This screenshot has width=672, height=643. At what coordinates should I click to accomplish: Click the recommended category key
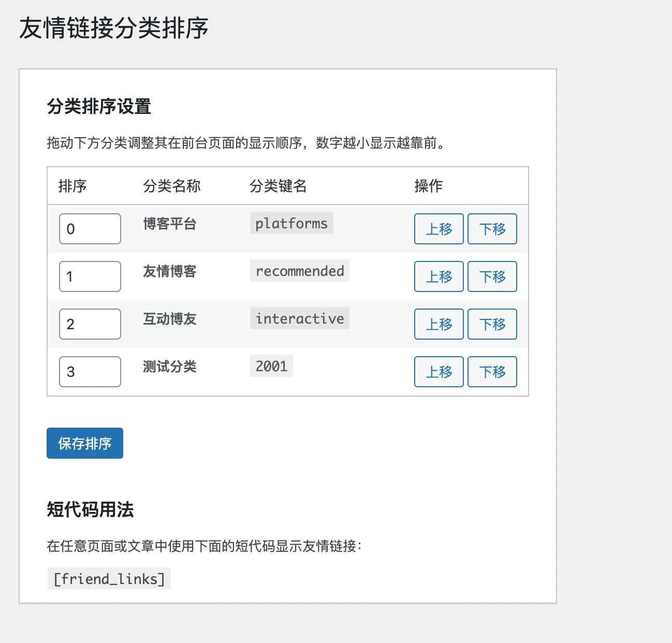(300, 271)
